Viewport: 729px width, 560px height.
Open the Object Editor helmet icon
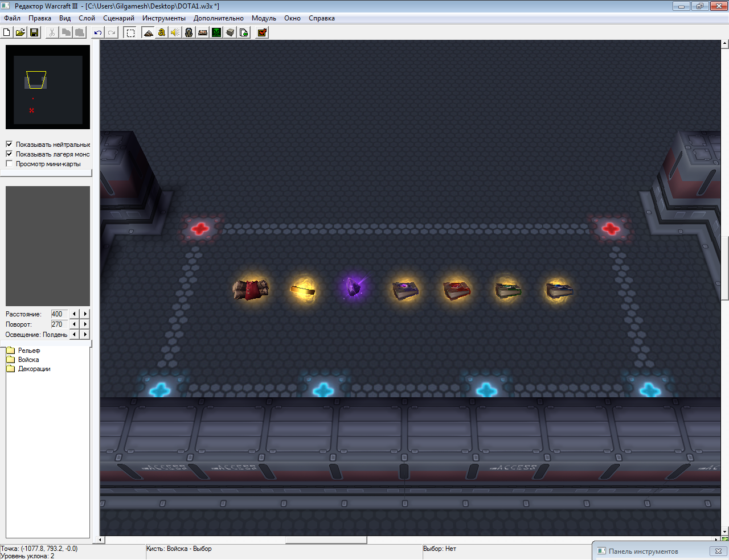pos(189,32)
